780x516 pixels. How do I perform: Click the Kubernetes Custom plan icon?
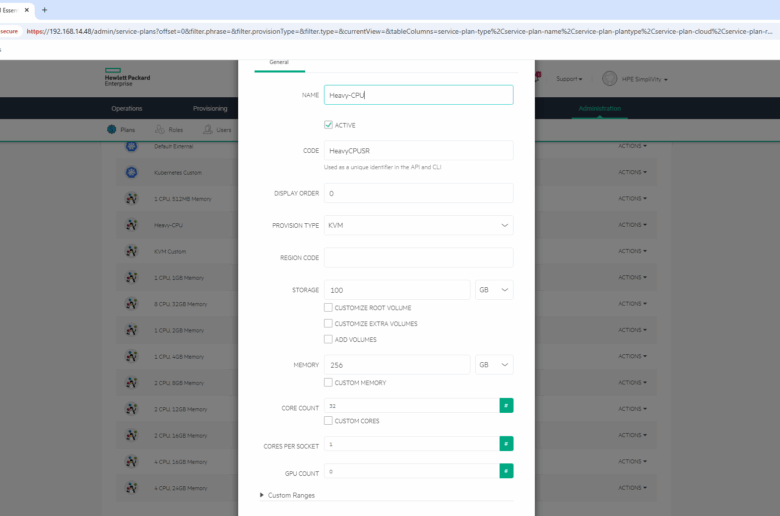point(131,172)
